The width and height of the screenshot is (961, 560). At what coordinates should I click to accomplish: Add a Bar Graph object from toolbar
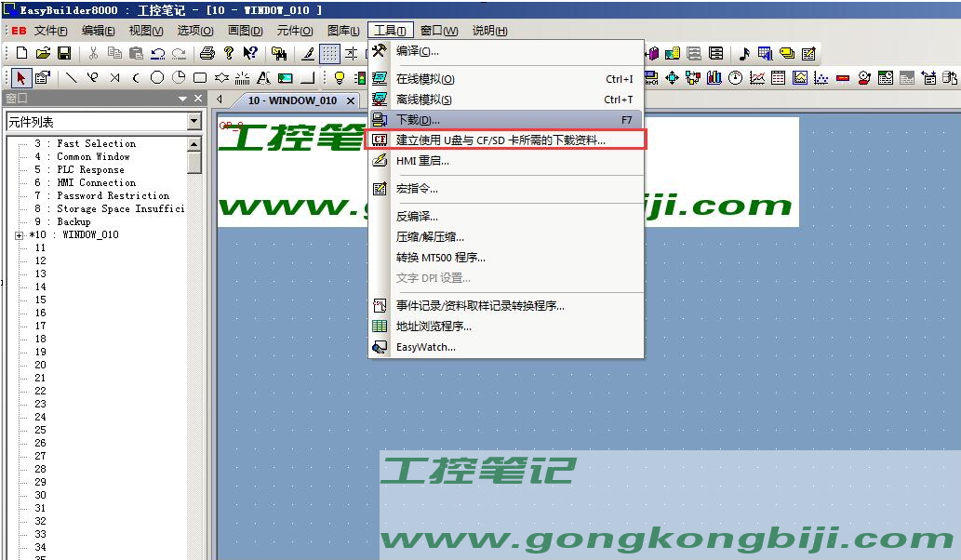pos(714,78)
